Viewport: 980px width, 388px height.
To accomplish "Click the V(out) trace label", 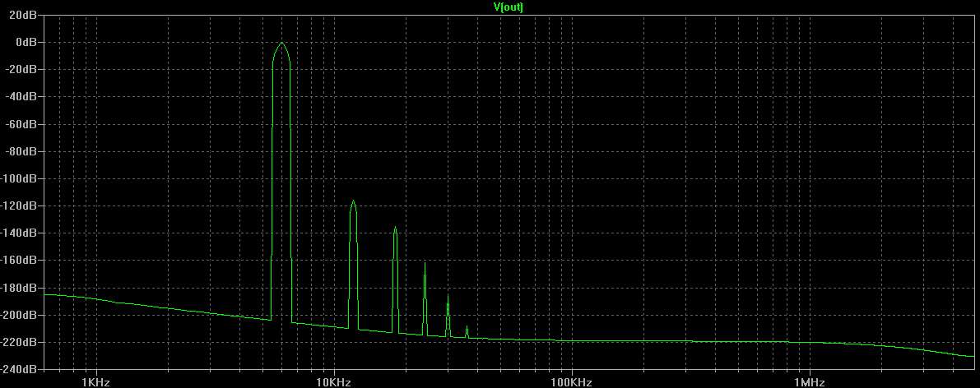I will 508,7.
